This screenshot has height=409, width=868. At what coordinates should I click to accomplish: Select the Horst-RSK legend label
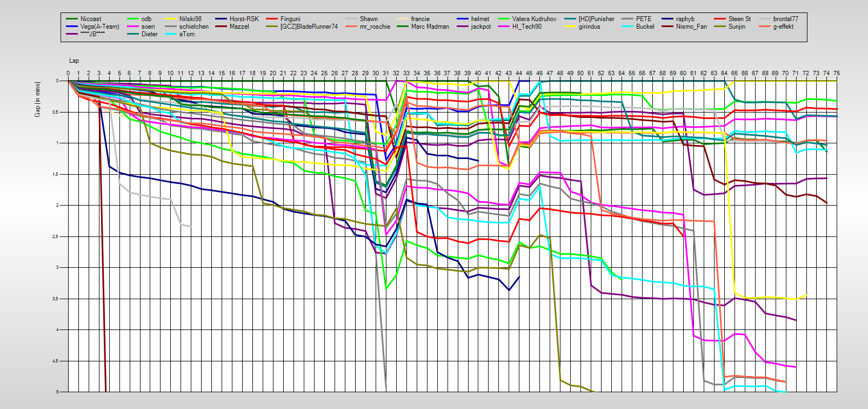click(x=244, y=19)
